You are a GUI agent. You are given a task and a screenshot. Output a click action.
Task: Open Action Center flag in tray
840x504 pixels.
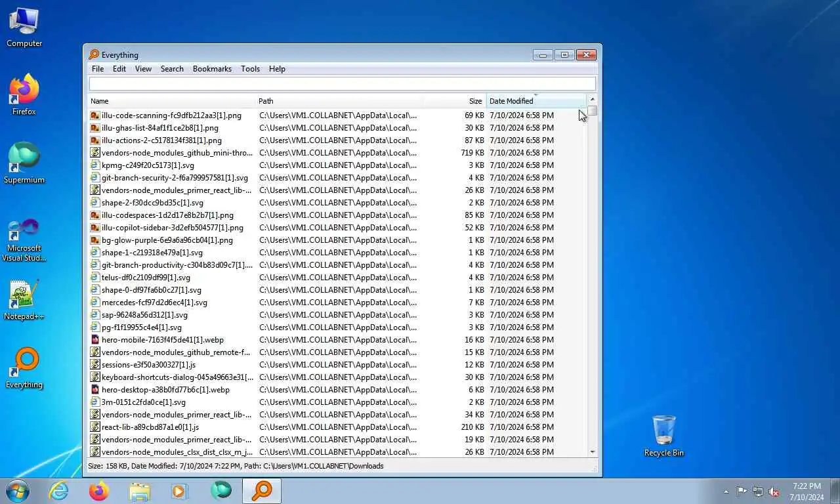(742, 492)
